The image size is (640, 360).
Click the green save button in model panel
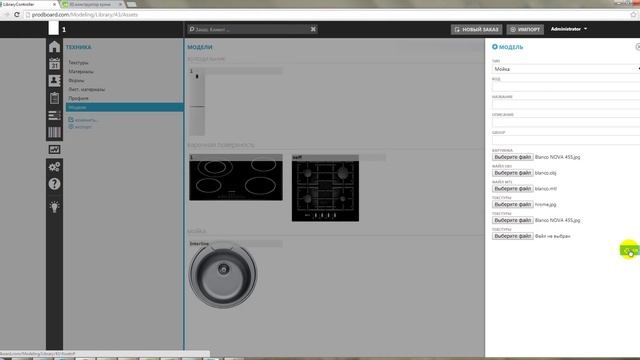coord(629,250)
